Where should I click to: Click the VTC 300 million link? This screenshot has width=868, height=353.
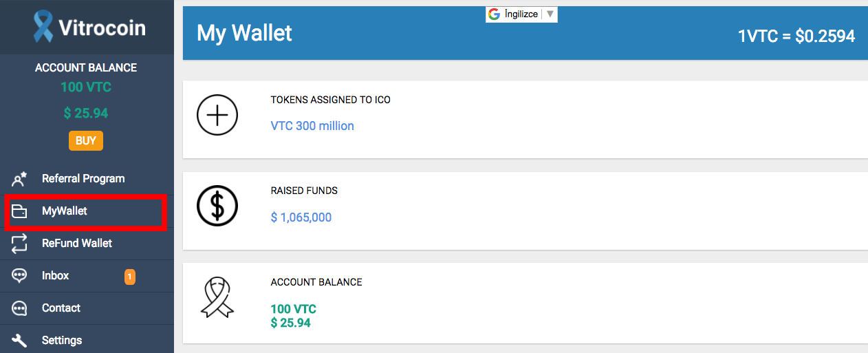(x=312, y=126)
